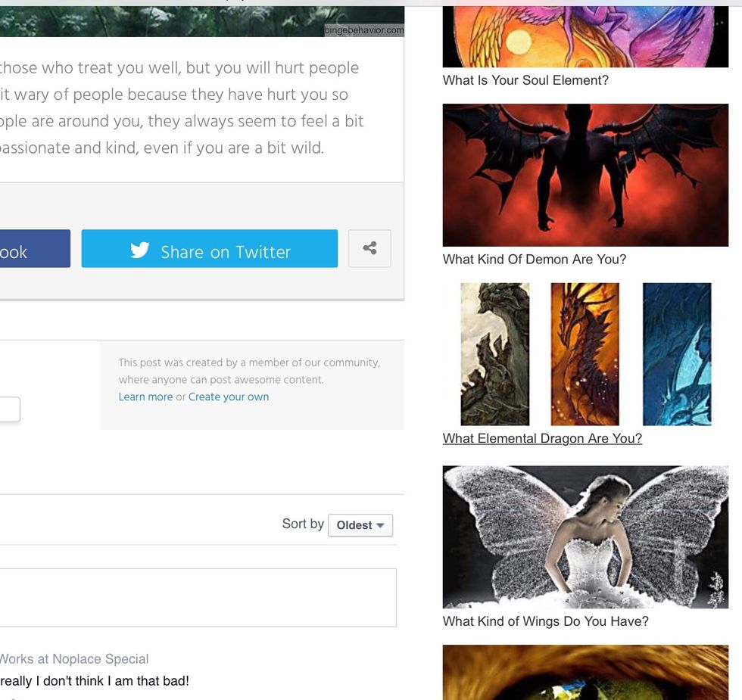This screenshot has width=742, height=700.
Task: Click the Learn more link
Action: (145, 397)
